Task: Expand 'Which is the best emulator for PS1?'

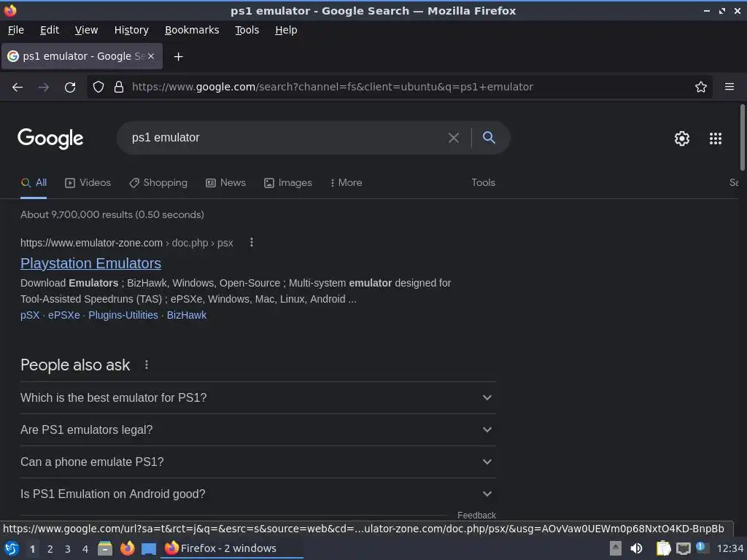Action: (258, 397)
